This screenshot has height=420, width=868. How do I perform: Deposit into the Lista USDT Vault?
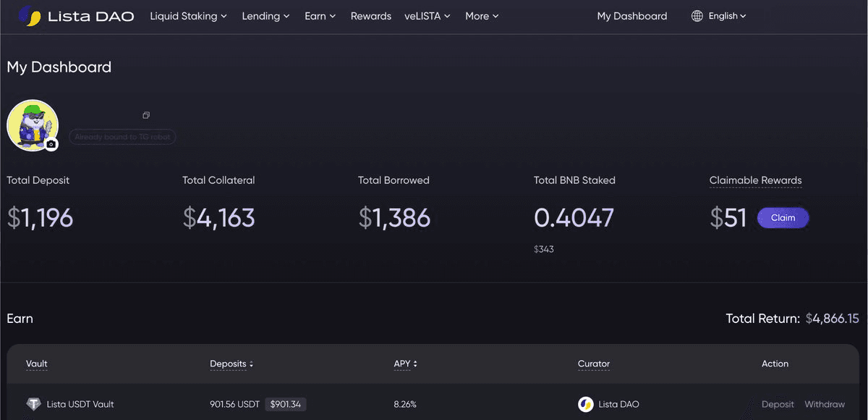(778, 404)
